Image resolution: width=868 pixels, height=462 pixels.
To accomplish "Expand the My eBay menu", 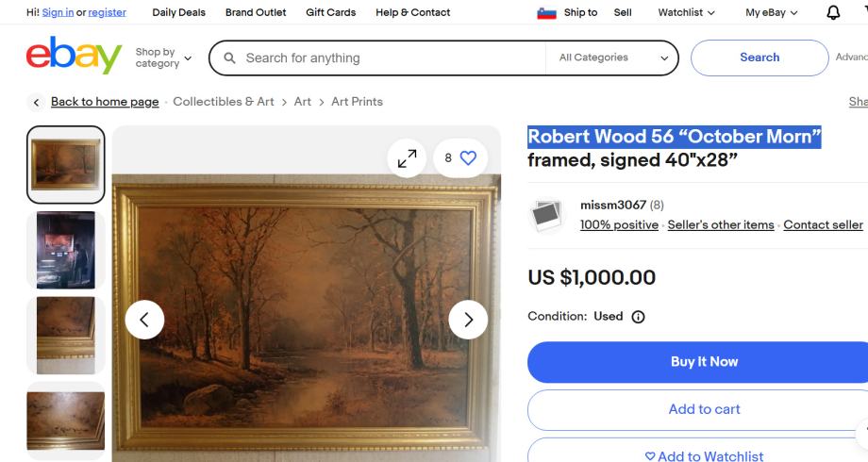I will pyautogui.click(x=771, y=12).
